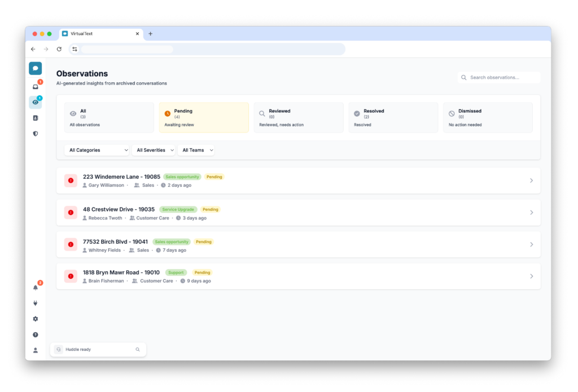Open the shield security icon in the sidebar
This screenshot has height=392, width=578.
35,134
